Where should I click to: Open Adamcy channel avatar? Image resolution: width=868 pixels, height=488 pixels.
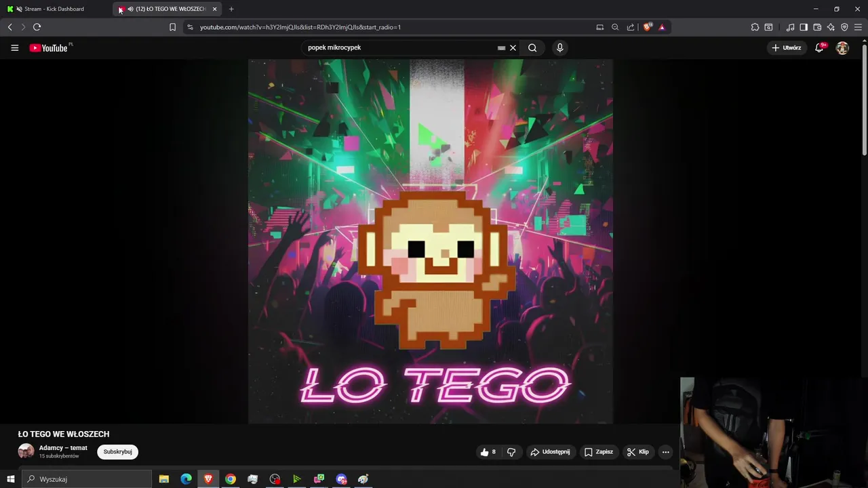tap(26, 452)
